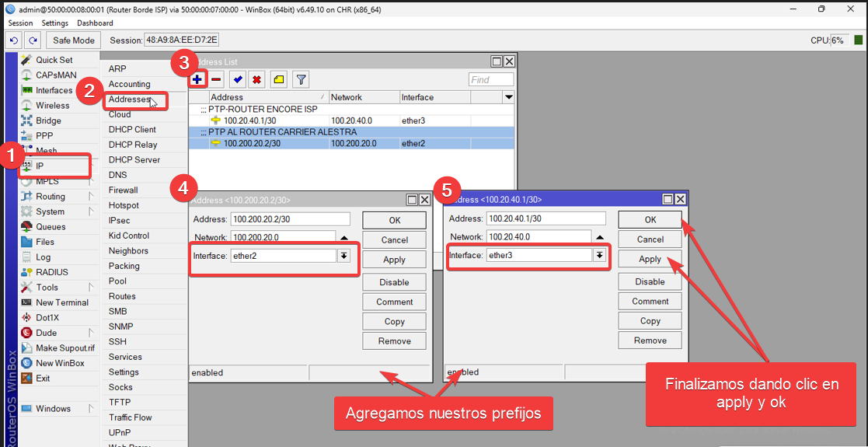Image resolution: width=868 pixels, height=447 pixels.
Task: Click the blue checkmark enable icon
Action: (x=238, y=79)
